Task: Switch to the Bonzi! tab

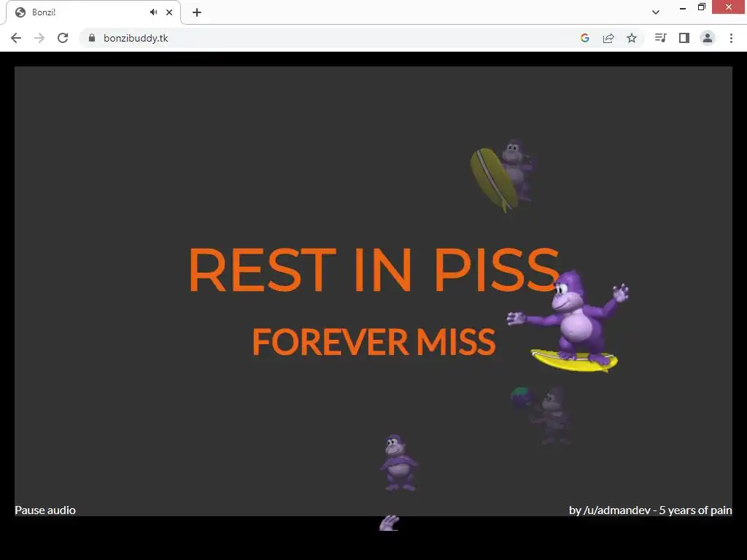Action: (x=93, y=12)
